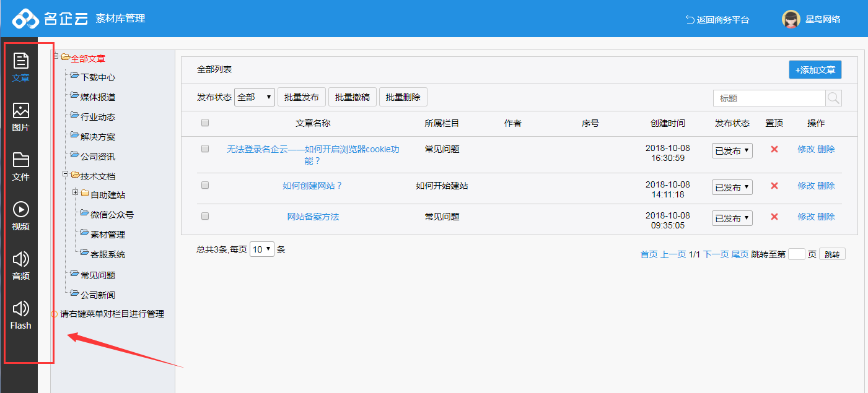The image size is (868, 393).
Task: Open the 发布状态 filter dropdown
Action: point(254,97)
